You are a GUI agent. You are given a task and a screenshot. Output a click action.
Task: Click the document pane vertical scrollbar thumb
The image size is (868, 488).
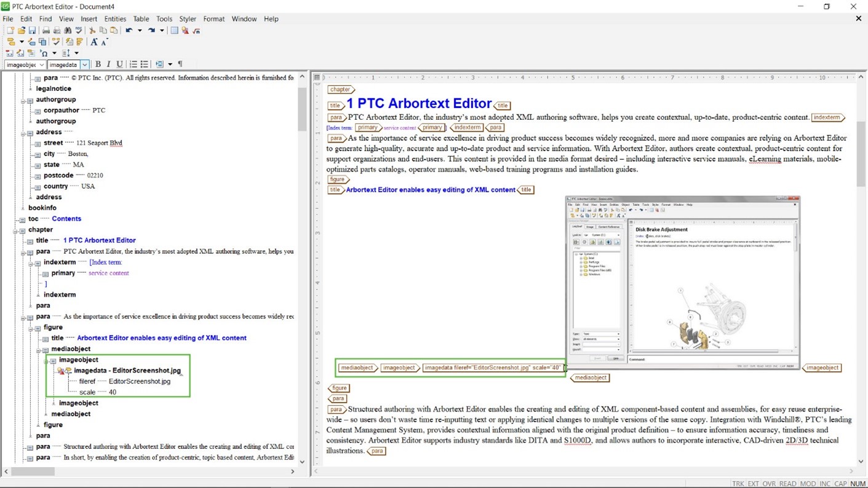tap(861, 154)
